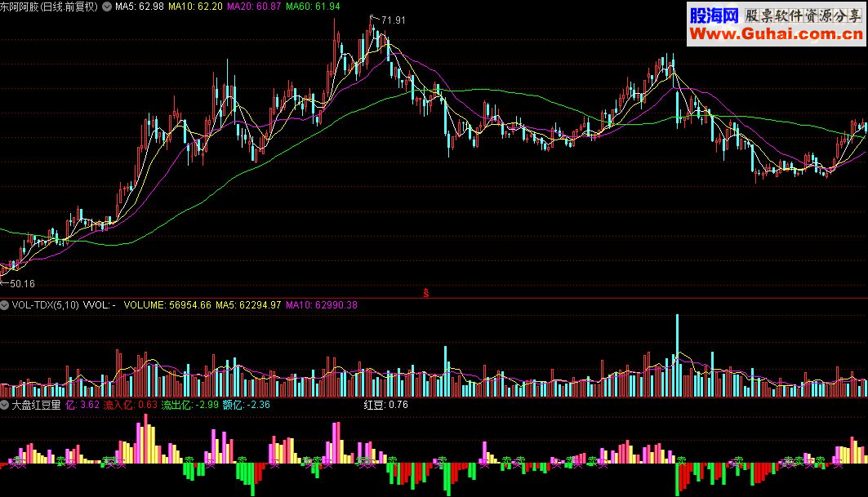Viewport: 868px width, 497px height.
Task: Select the 亿: 3.62 value
Action: point(82,405)
